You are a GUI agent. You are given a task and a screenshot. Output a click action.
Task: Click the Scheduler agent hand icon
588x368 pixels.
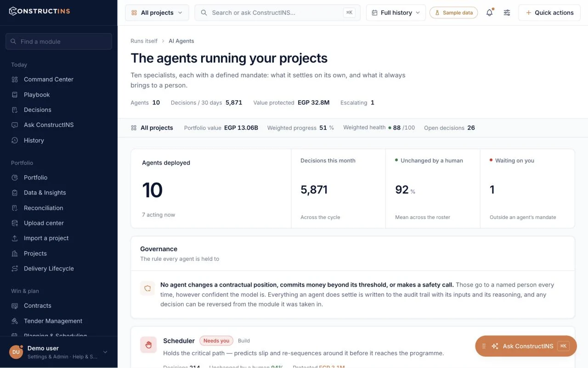point(148,345)
